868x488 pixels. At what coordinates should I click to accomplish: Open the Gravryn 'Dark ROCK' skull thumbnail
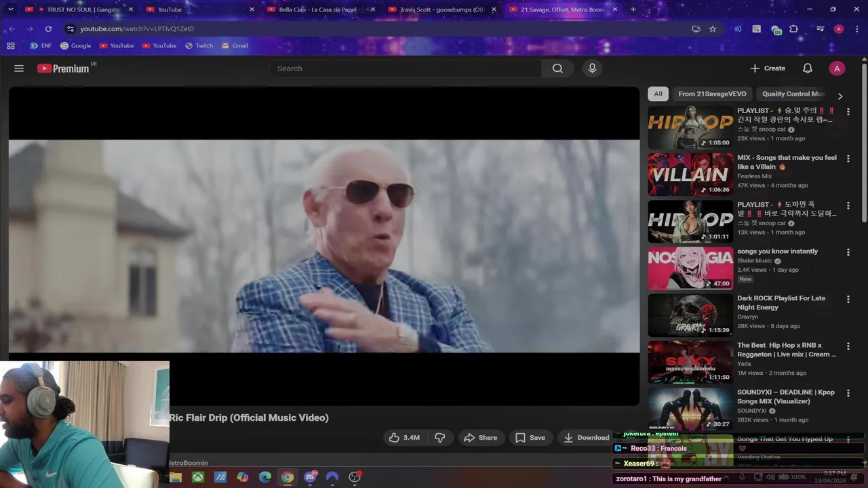(x=690, y=315)
